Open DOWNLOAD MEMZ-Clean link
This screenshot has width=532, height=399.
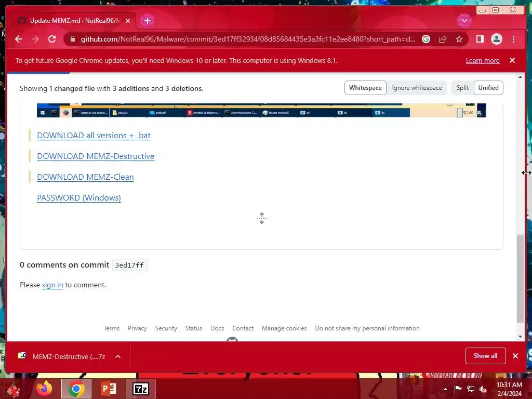(x=85, y=177)
